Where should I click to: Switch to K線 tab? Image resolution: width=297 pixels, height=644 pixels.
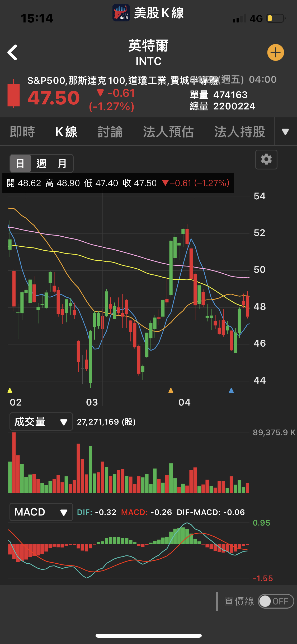(66, 132)
